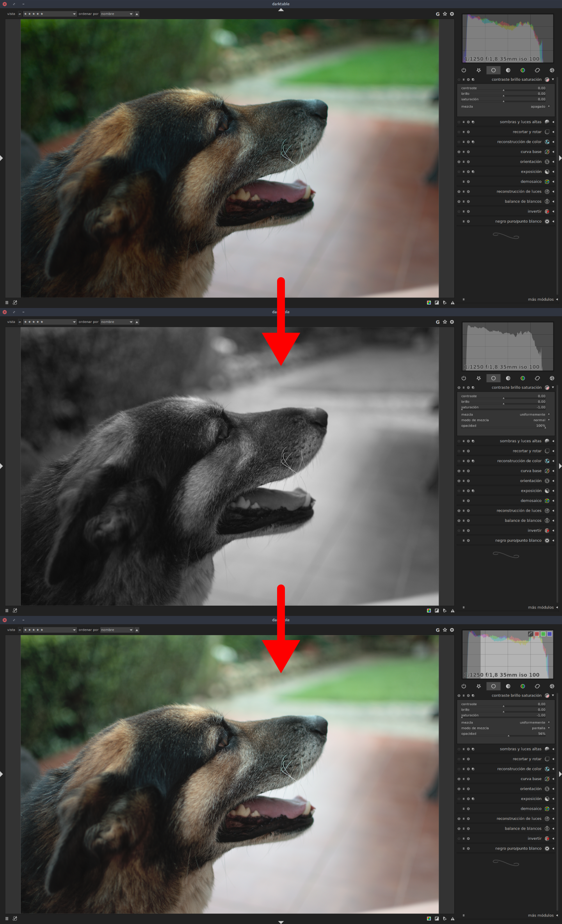Reset negro puro/punto blanco in bottom window
Screen dimensions: 562x924
pyautogui.click(x=468, y=848)
